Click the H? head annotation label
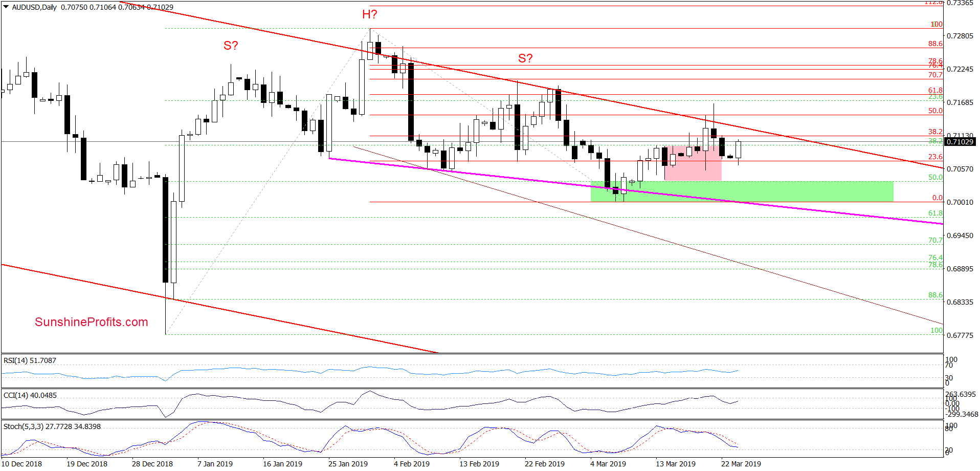Screen dimensions: 980x471 click(x=370, y=14)
